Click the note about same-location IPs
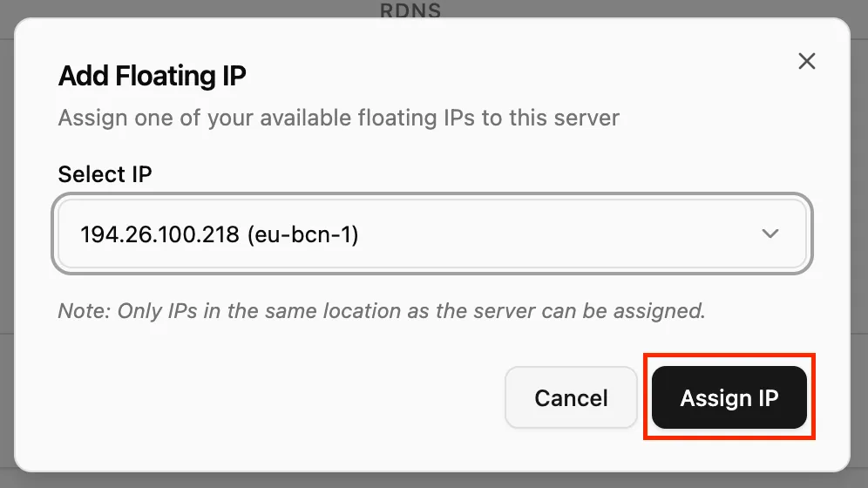 382,310
